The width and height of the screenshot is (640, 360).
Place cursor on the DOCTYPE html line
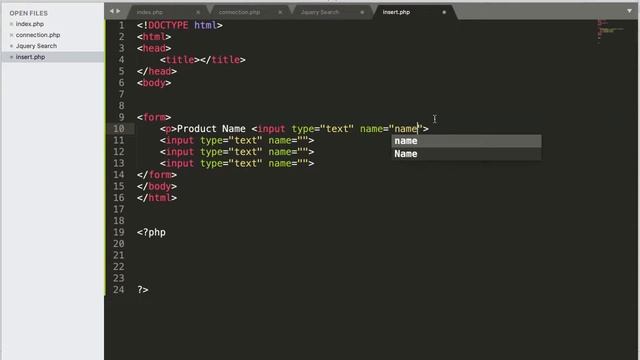coord(180,25)
